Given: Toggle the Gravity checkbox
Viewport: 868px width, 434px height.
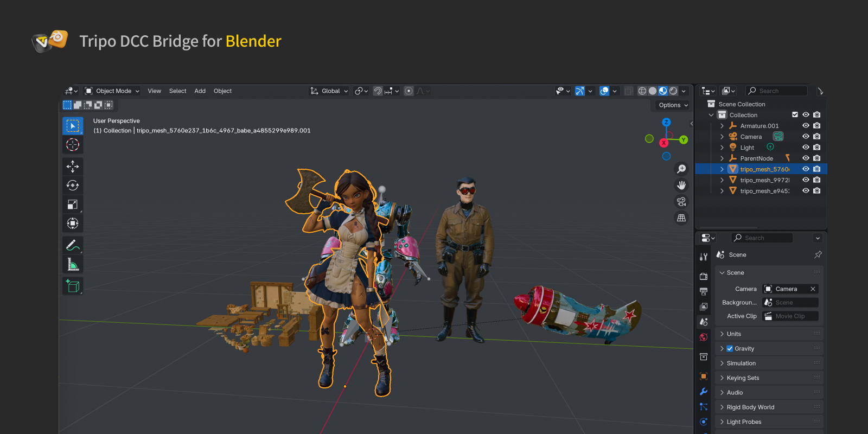Looking at the screenshot, I should [730, 349].
